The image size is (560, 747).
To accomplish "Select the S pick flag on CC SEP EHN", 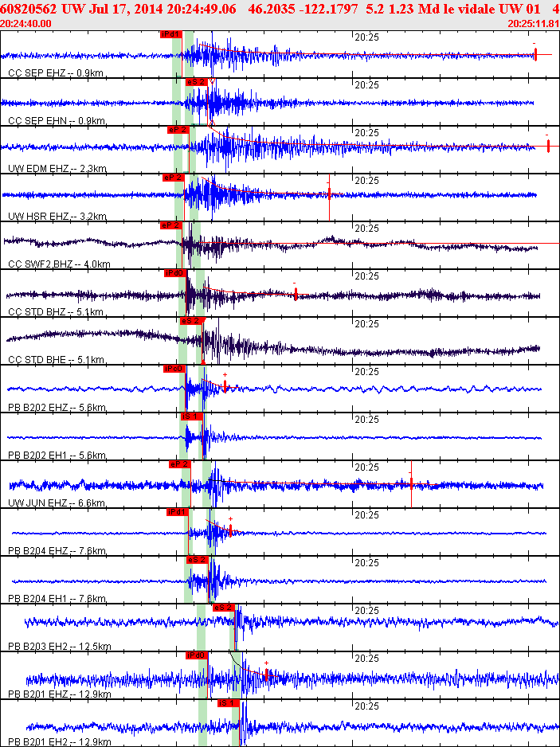I will pyautogui.click(x=196, y=81).
